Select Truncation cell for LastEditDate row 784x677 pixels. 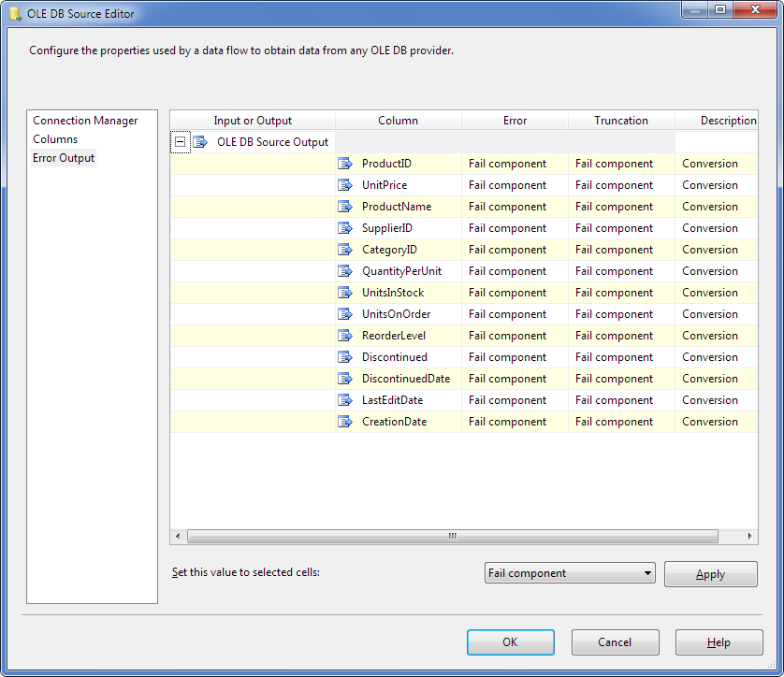620,400
